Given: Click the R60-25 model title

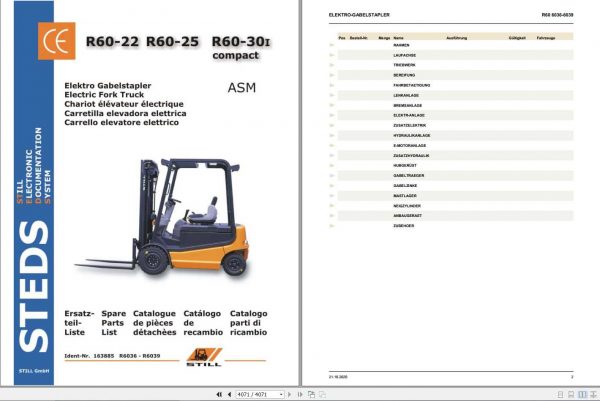Looking at the screenshot, I should (173, 41).
